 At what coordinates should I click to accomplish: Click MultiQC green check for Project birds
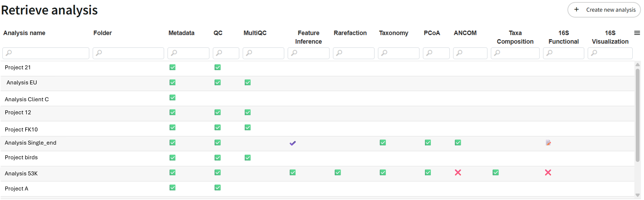pos(248,158)
